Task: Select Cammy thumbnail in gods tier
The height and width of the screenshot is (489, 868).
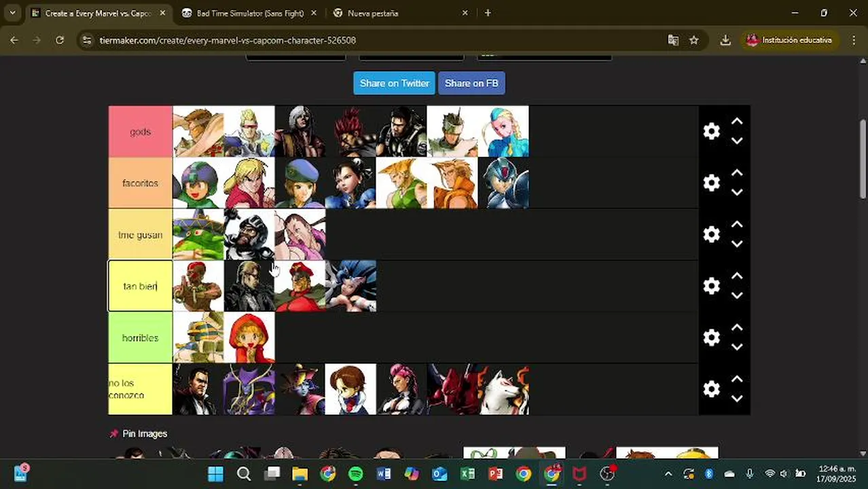Action: tap(503, 131)
